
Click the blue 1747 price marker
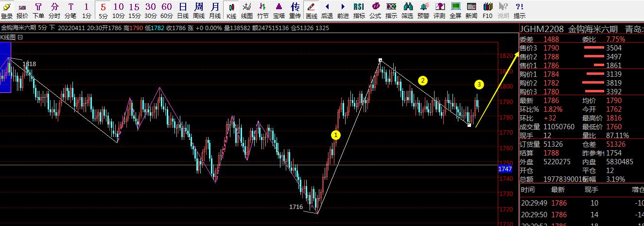[x=505, y=169]
